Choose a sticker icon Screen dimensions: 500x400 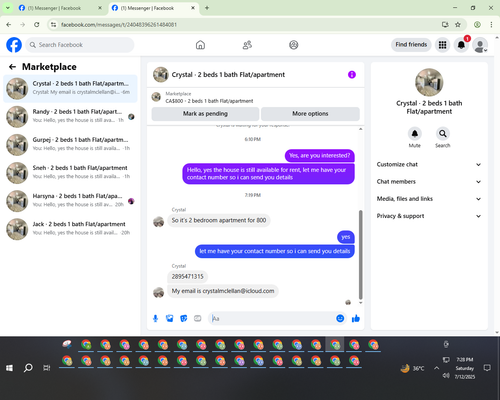point(184,318)
